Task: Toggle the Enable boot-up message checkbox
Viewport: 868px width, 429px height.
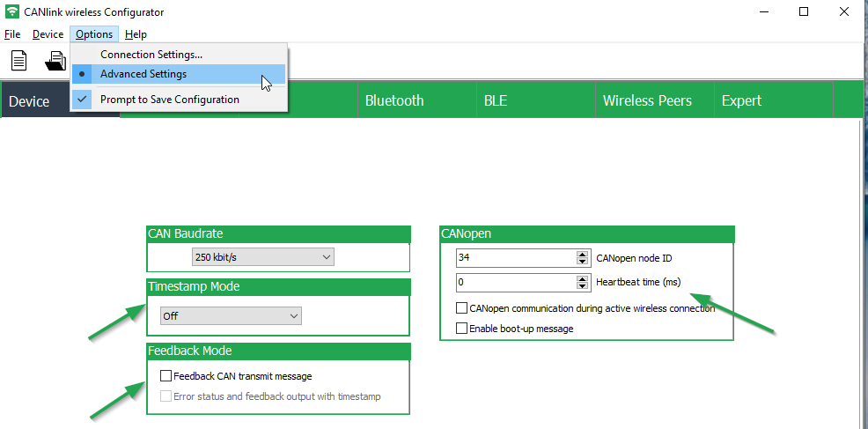Action: 461,329
